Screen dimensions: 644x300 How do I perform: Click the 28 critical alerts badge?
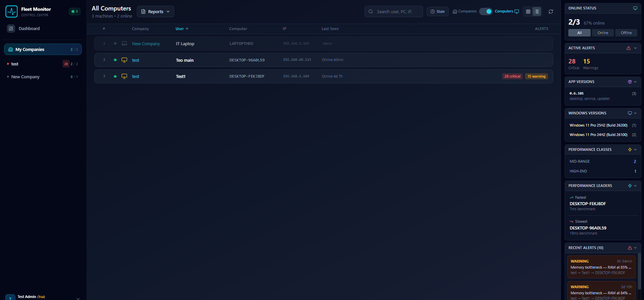(512, 76)
